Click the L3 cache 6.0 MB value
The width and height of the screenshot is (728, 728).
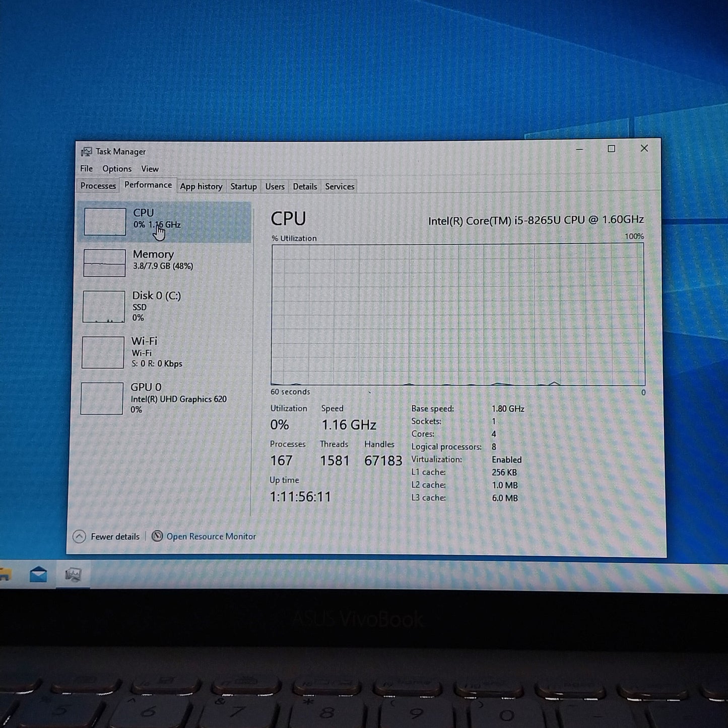click(505, 498)
